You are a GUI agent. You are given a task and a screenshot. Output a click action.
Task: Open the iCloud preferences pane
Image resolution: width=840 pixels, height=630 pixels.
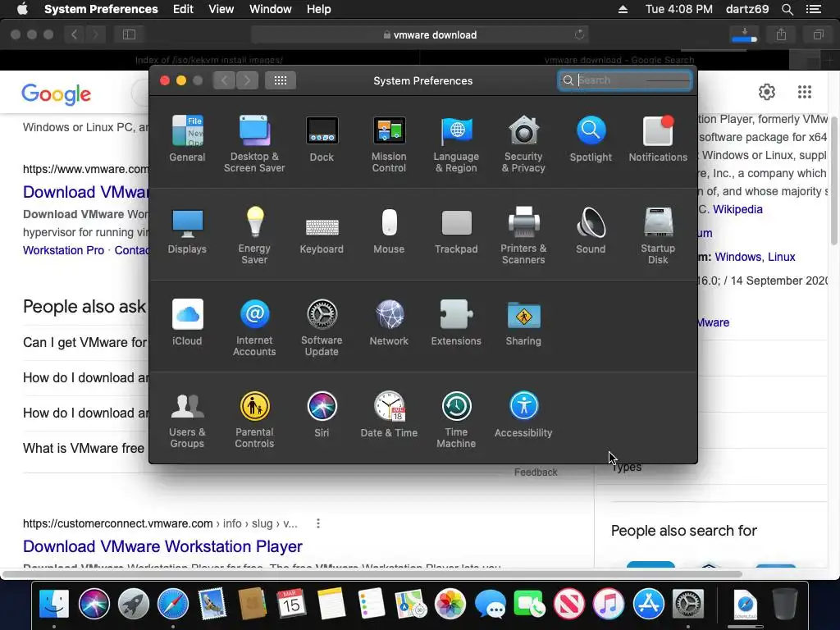click(187, 322)
